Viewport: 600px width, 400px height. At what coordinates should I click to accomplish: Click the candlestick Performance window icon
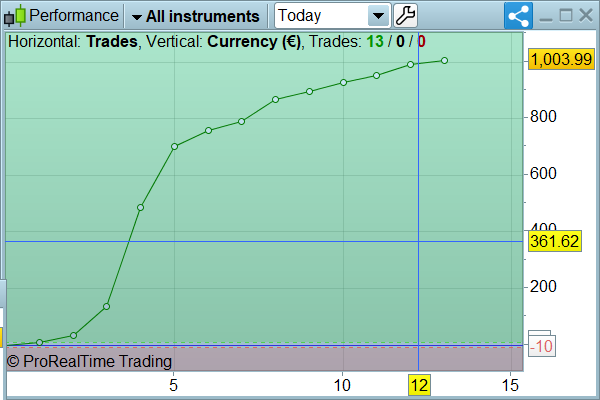15,16
